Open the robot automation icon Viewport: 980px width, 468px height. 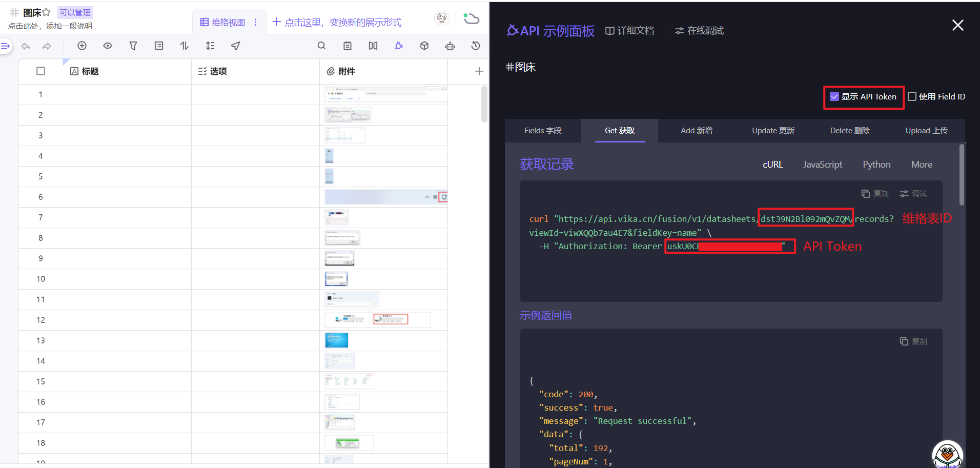pos(450,46)
